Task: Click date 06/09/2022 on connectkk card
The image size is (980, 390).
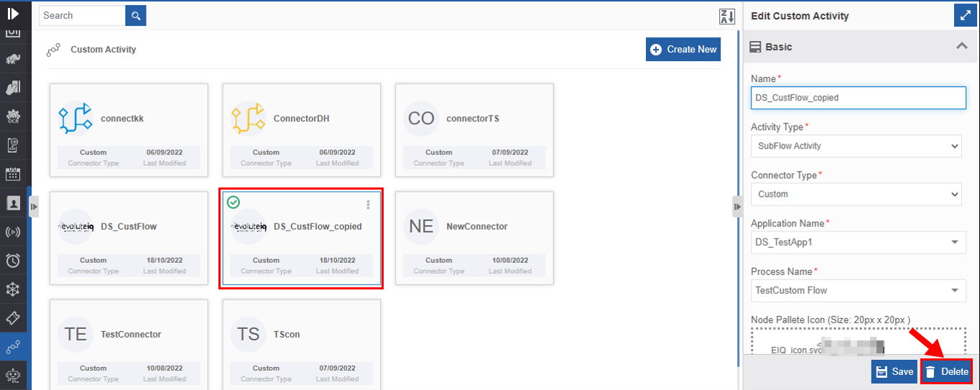Action: pos(165,152)
